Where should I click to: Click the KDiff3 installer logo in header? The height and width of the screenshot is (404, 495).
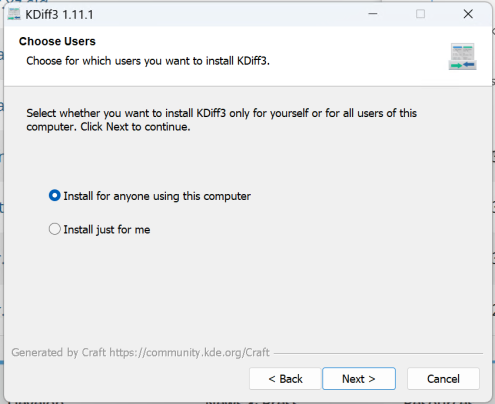[x=462, y=56]
